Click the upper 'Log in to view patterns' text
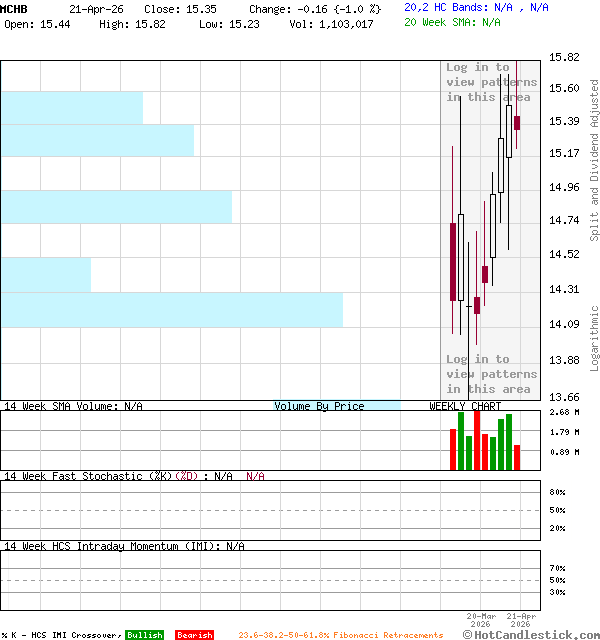The image size is (600, 640). click(x=491, y=82)
